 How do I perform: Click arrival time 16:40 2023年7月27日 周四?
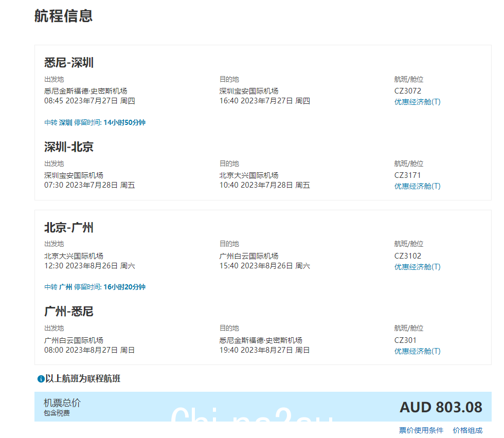pos(264,101)
